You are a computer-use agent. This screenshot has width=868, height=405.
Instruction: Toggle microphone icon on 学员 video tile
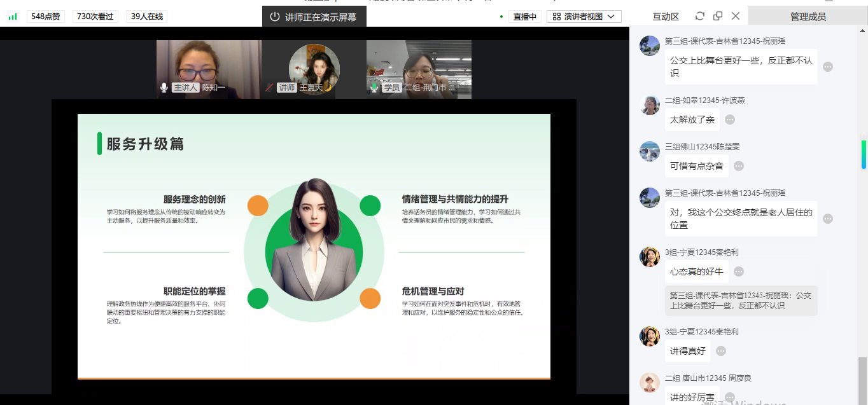(374, 88)
